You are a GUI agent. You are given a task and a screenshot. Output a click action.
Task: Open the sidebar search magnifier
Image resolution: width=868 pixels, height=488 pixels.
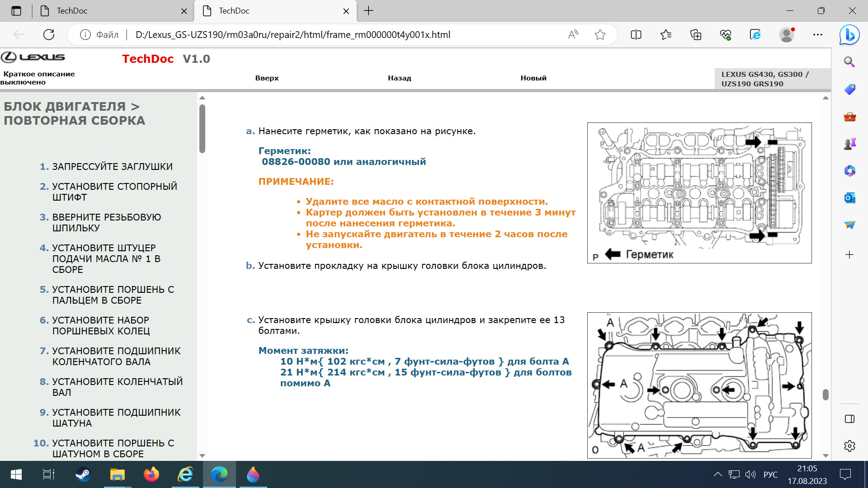click(x=849, y=62)
